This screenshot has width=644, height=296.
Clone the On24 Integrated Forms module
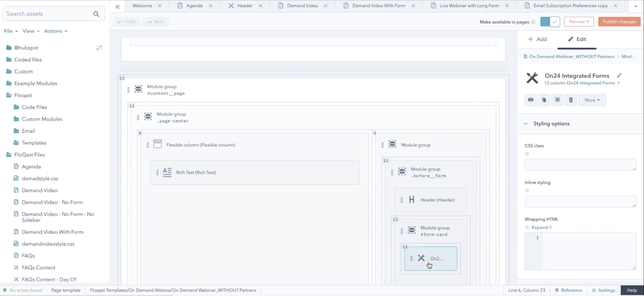544,100
